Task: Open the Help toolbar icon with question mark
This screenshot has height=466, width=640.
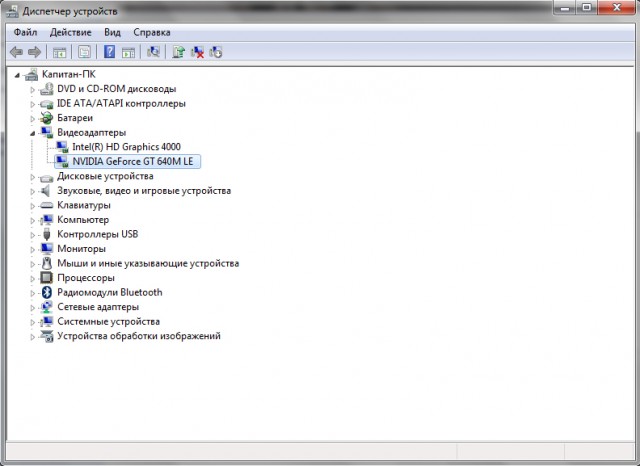Action: click(109, 52)
